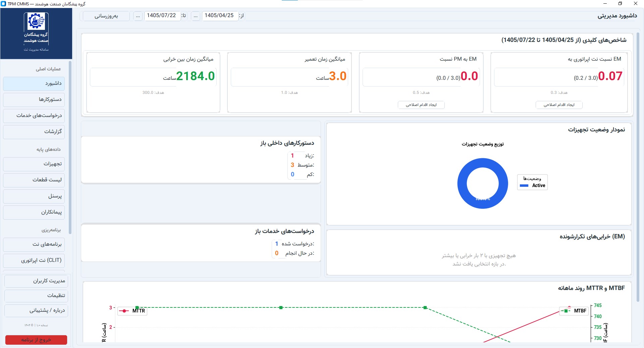Open مدیریت کاربران user management
This screenshot has height=348, width=644.
pos(36,281)
